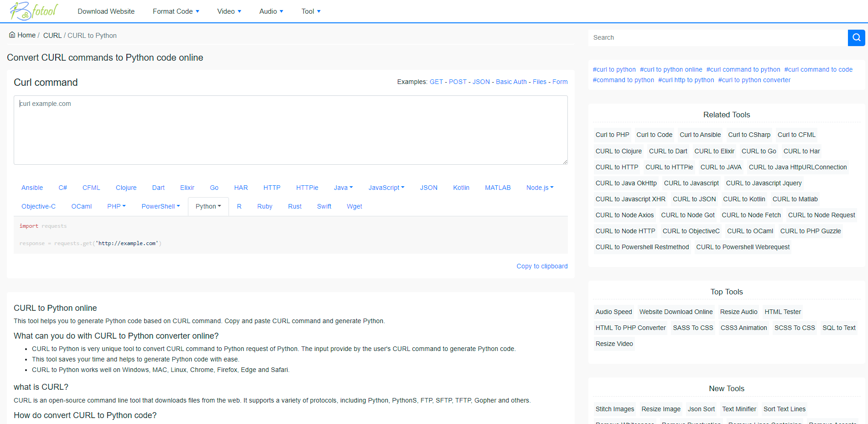Expand the Video menu
Image resolution: width=868 pixels, height=424 pixels.
(229, 11)
